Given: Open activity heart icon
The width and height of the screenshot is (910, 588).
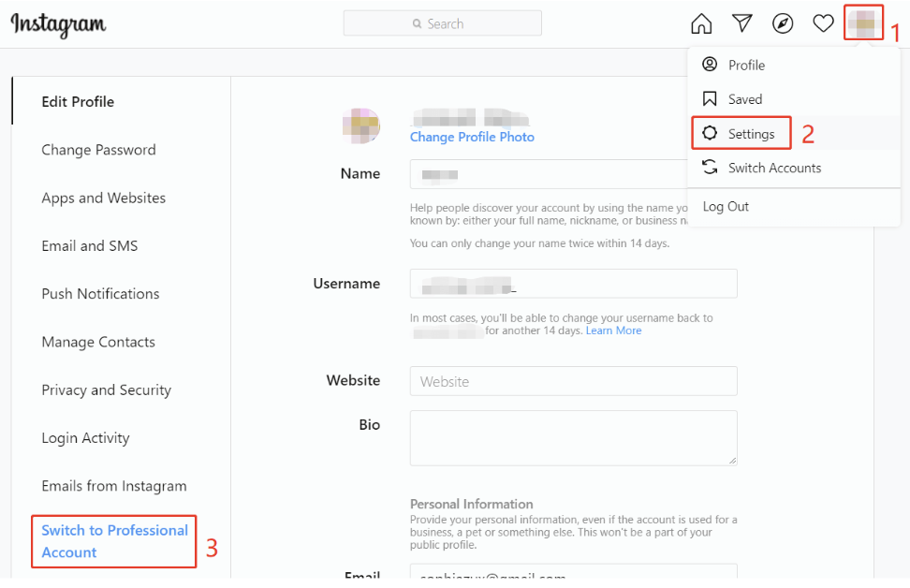Looking at the screenshot, I should [x=823, y=23].
